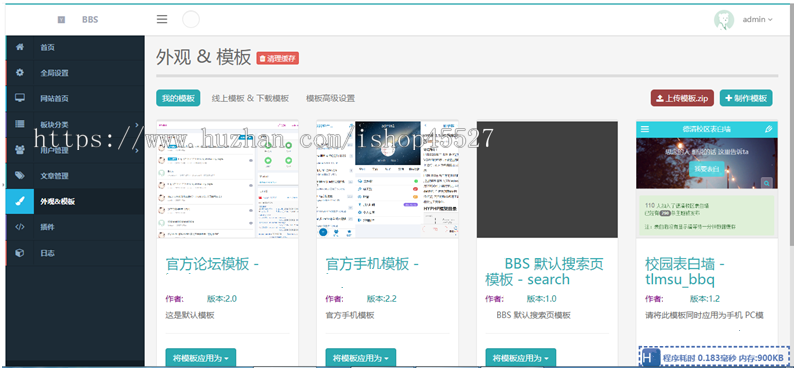This screenshot has height=370, width=796.
Task: Open the 模板高级设置 tab
Action: (x=330, y=98)
